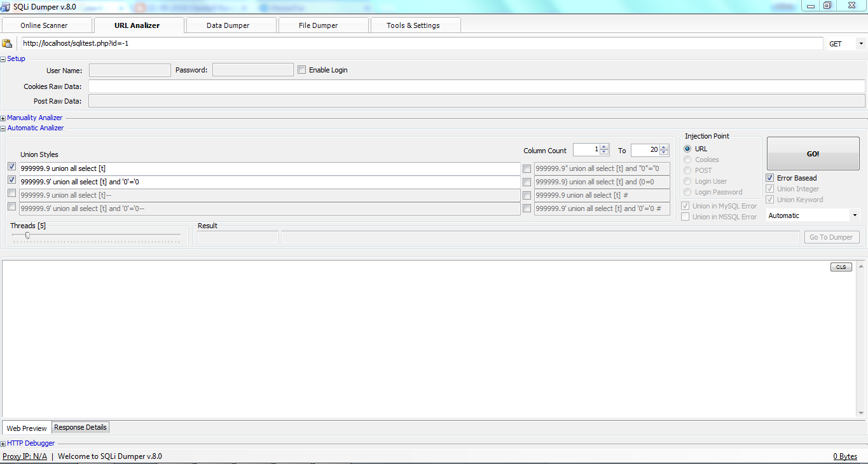This screenshot has height=464, width=868.
Task: Click the 0 Bytes link in the status bar
Action: tap(845, 456)
